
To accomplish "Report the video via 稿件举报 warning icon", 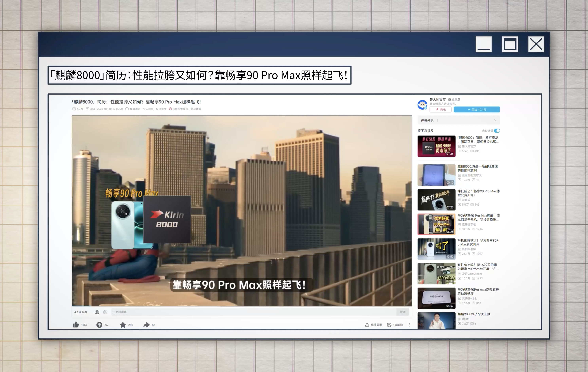I will [x=367, y=325].
